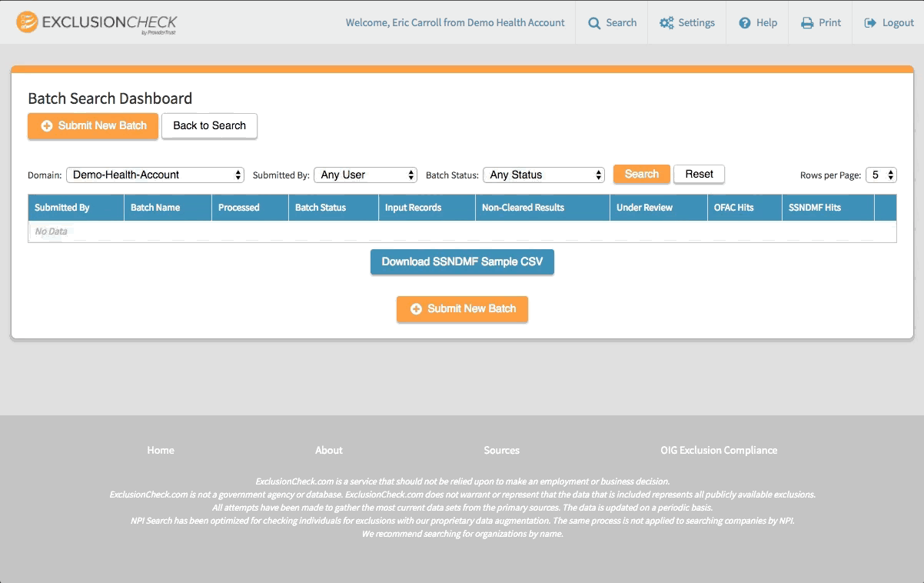The height and width of the screenshot is (583, 924).
Task: Open the Sources footer link
Action: click(x=502, y=451)
